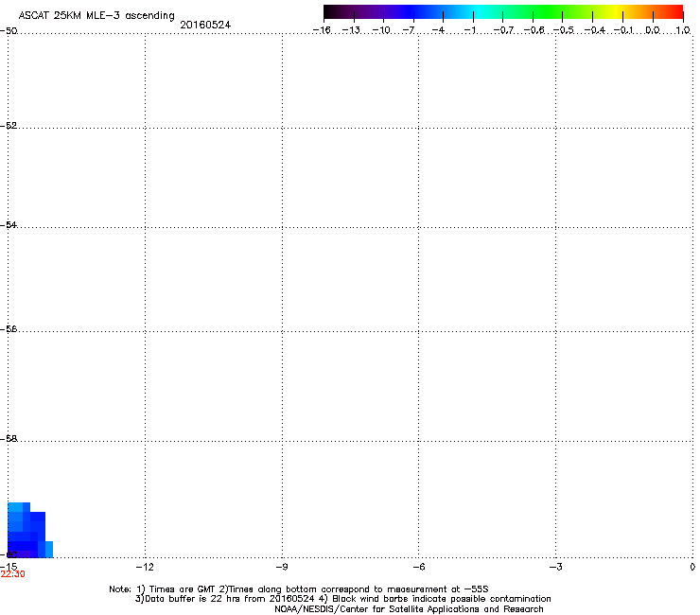Click the green section of the color bar

[549, 12]
